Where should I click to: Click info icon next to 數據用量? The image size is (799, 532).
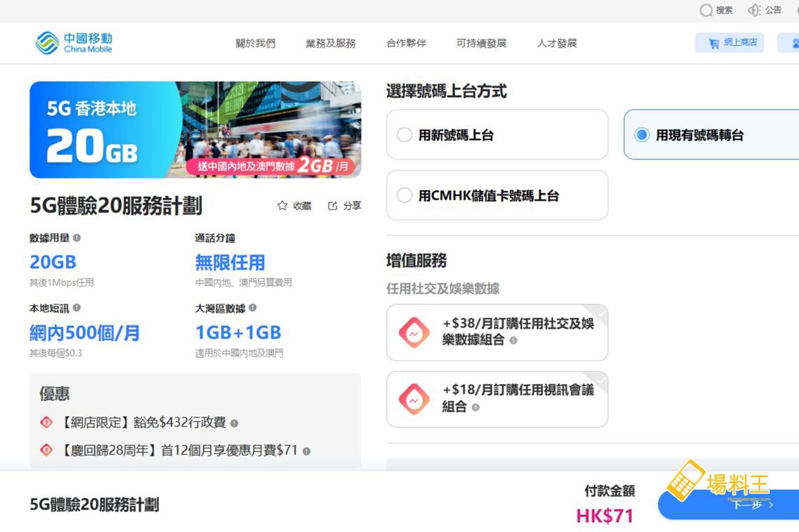(77, 238)
